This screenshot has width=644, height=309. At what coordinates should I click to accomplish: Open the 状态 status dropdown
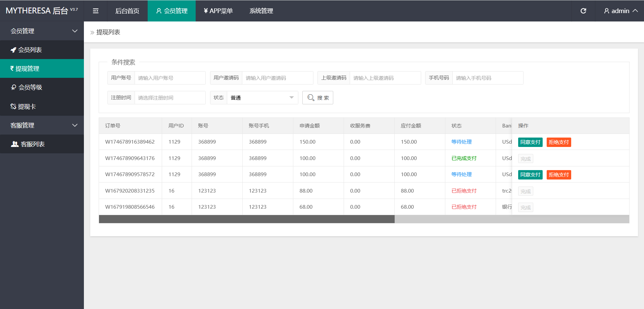(x=262, y=98)
